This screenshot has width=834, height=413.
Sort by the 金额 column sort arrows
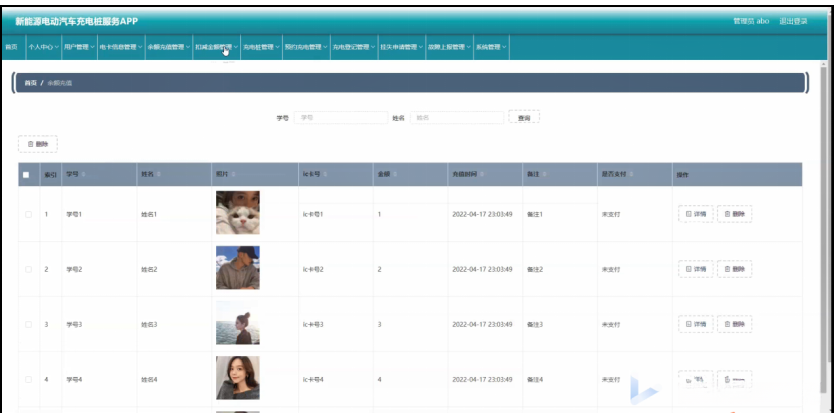(x=395, y=175)
